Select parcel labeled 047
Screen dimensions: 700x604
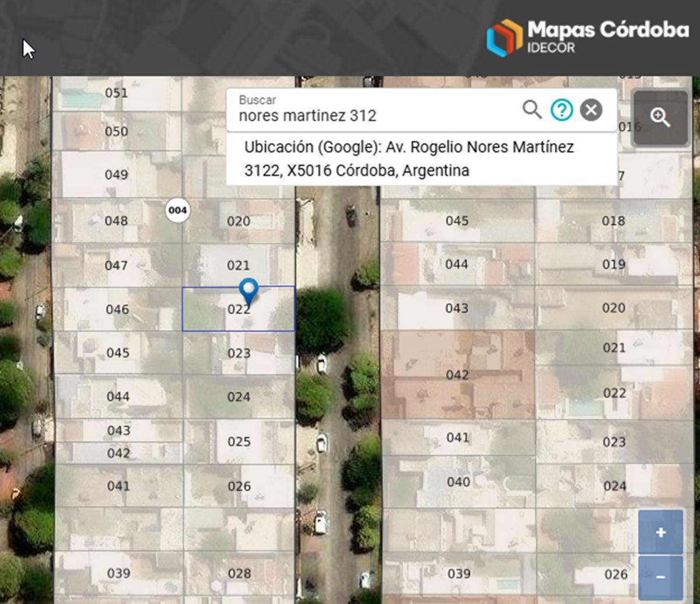pyautogui.click(x=117, y=265)
